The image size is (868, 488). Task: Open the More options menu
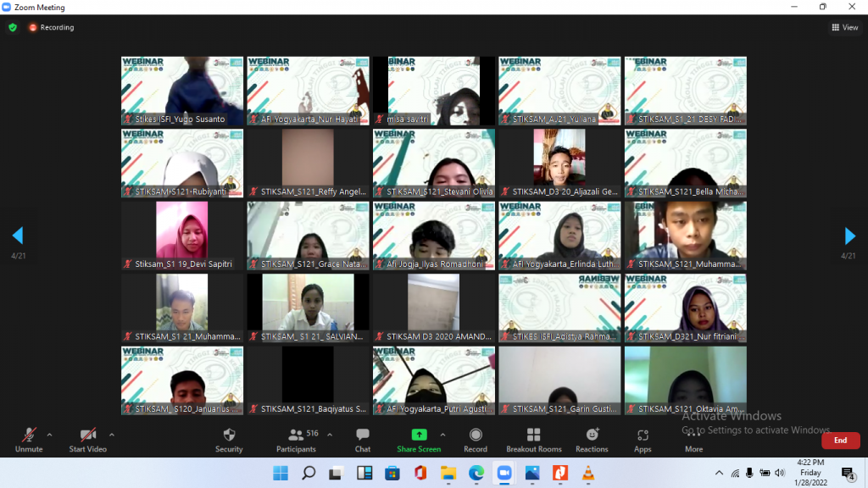tap(693, 440)
